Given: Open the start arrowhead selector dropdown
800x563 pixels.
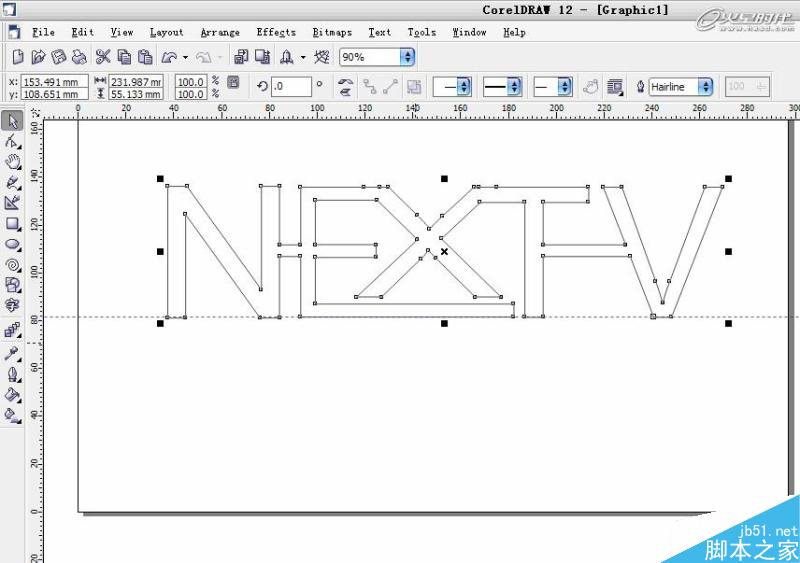Looking at the screenshot, I should tap(463, 87).
